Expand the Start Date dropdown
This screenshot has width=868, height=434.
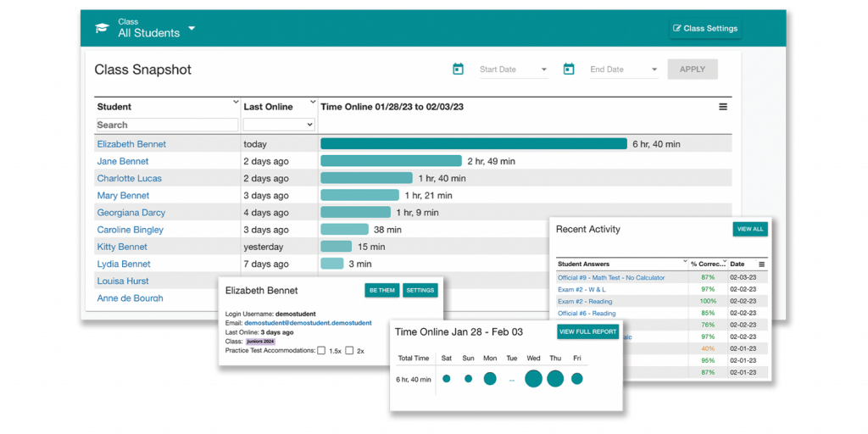[x=543, y=70]
